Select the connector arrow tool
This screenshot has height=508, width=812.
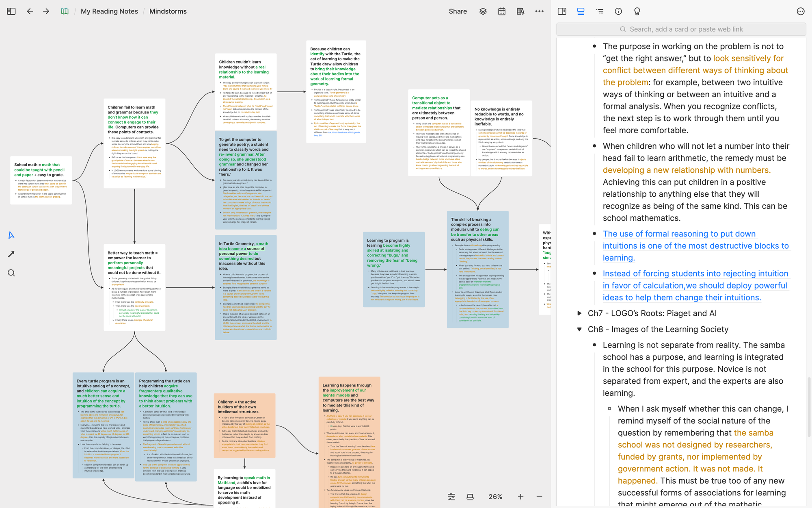point(11,254)
